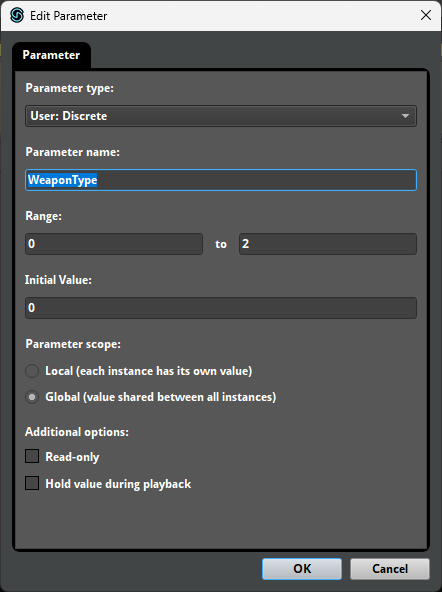Click the Global value shared label text
This screenshot has width=442, height=592.
161,397
